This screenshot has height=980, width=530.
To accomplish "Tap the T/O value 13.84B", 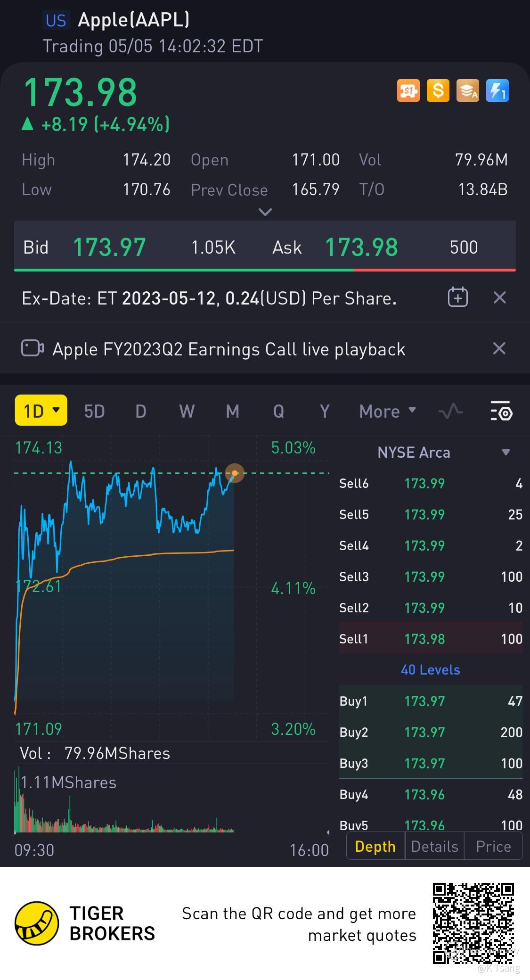I will pyautogui.click(x=483, y=189).
